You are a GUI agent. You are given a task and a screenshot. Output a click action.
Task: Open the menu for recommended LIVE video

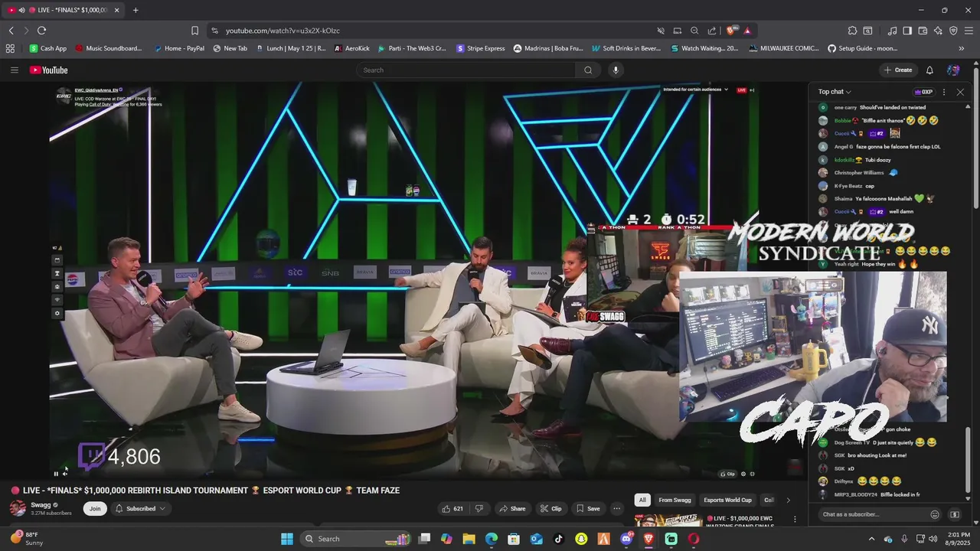pos(795,519)
